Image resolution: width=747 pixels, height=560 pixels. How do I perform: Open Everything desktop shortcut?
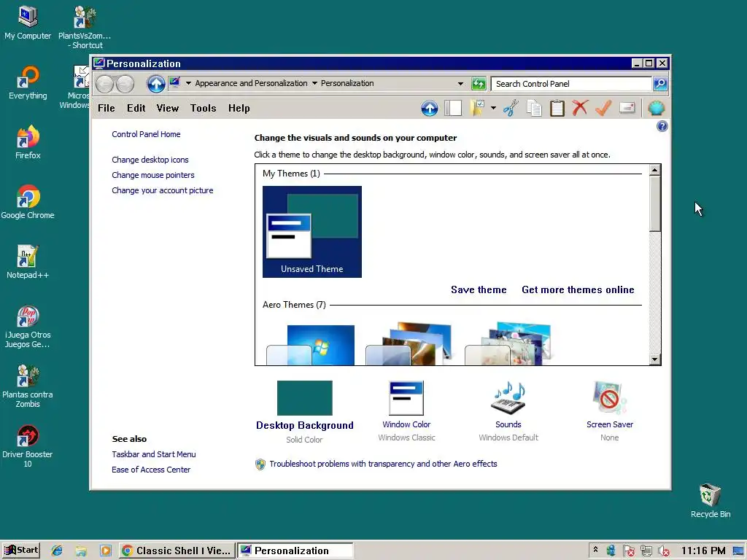pyautogui.click(x=28, y=82)
